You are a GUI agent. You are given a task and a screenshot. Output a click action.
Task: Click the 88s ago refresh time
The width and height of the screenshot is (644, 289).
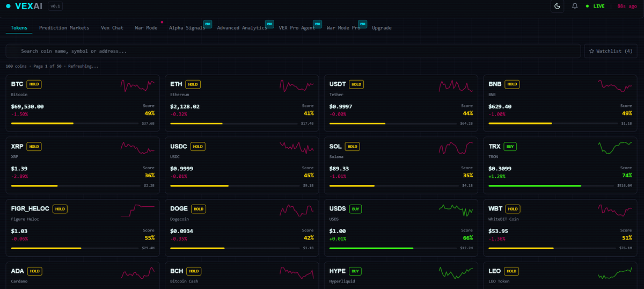click(627, 6)
